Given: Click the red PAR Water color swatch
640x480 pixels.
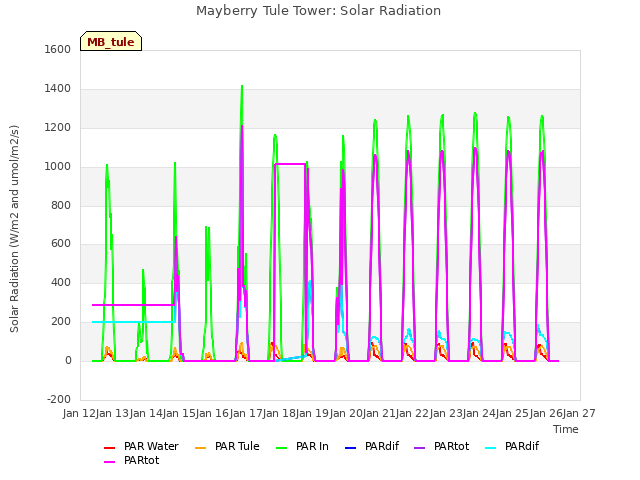Looking at the screenshot, I should (109, 448).
